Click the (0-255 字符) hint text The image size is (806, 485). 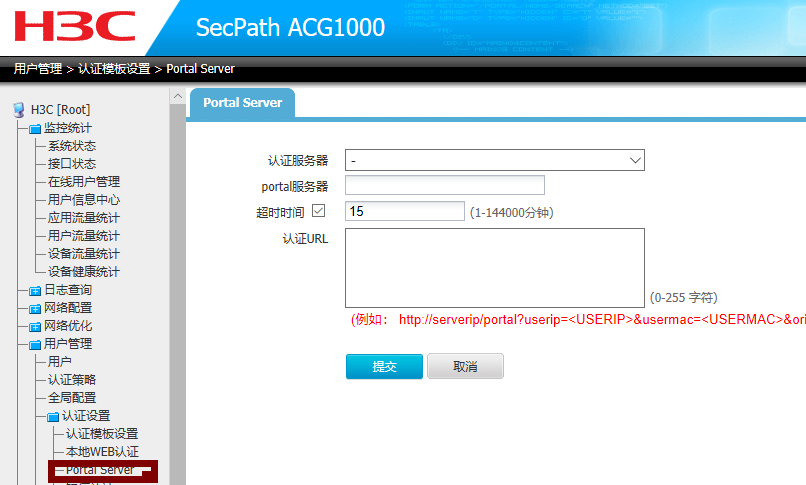(x=683, y=297)
